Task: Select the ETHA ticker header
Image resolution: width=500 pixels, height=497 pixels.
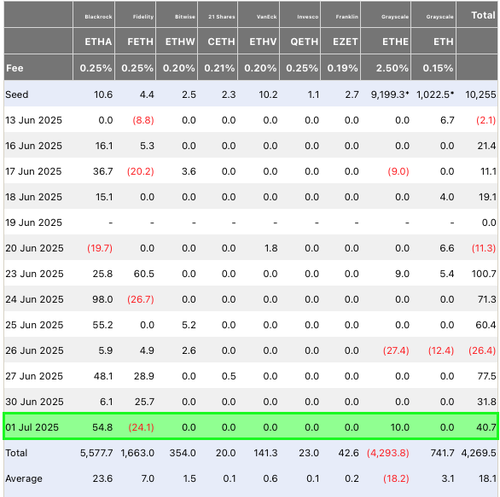Action: (98, 42)
